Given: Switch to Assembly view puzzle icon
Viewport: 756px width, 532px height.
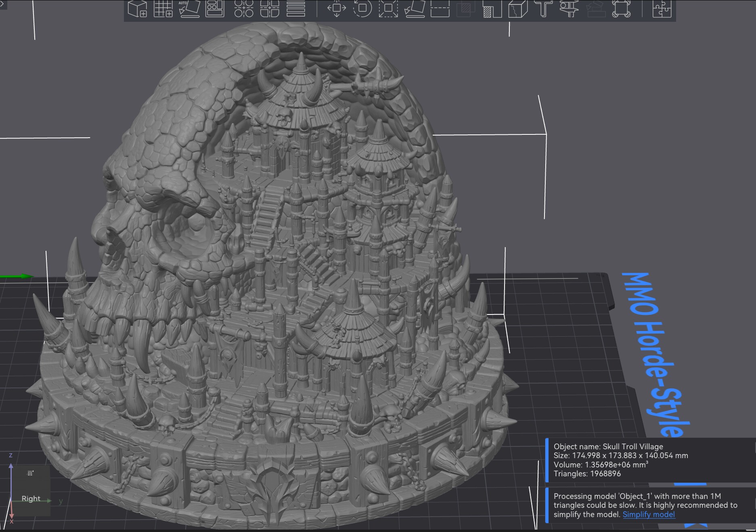Looking at the screenshot, I should [662, 9].
